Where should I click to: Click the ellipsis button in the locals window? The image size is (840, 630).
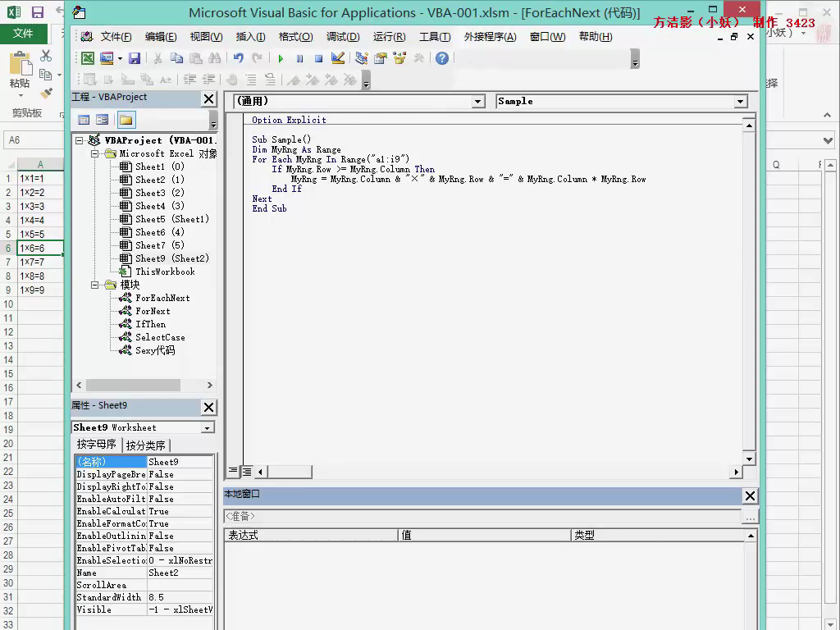(x=750, y=517)
